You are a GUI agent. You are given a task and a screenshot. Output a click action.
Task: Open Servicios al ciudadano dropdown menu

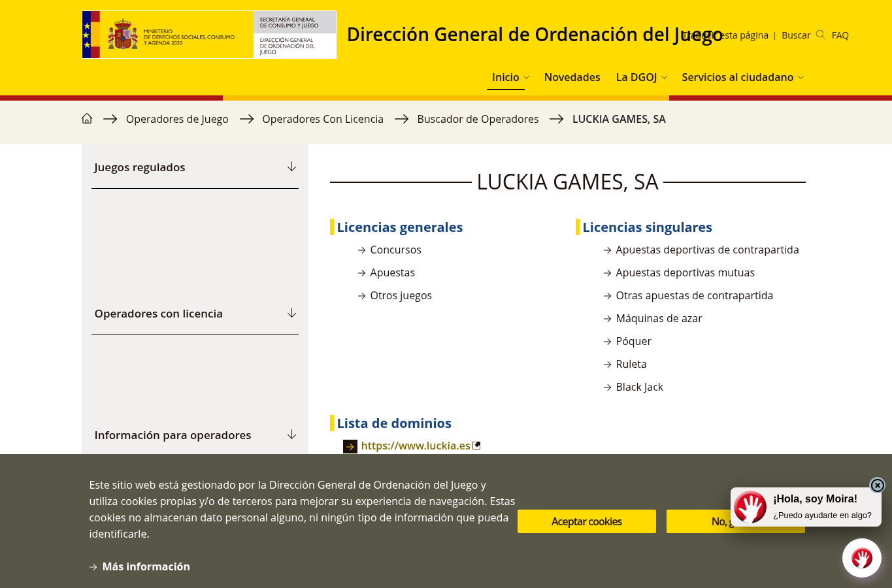[742, 77]
